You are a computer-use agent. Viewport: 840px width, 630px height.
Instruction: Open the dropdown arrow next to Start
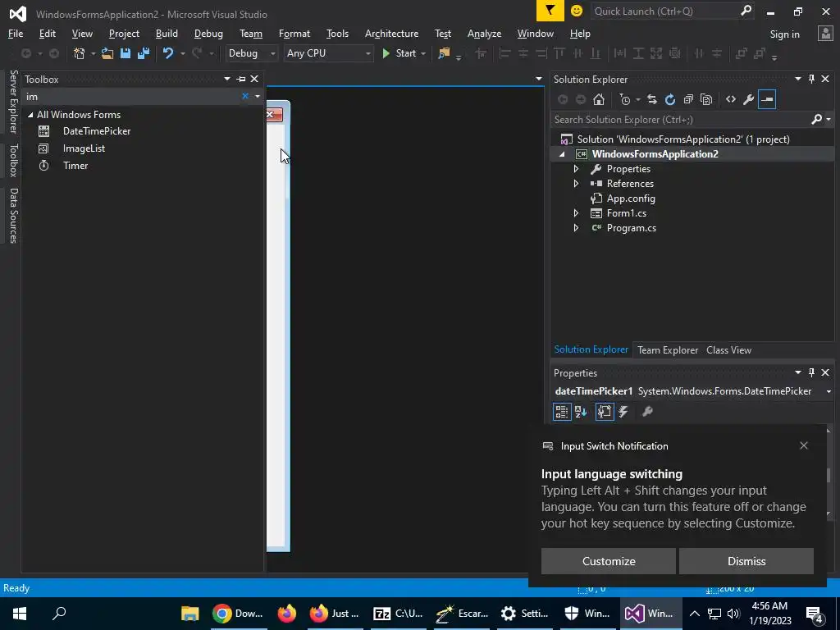click(x=423, y=53)
